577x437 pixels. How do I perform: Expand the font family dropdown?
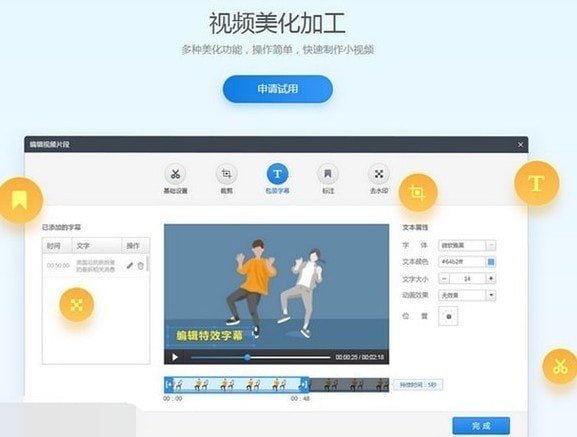click(x=491, y=245)
